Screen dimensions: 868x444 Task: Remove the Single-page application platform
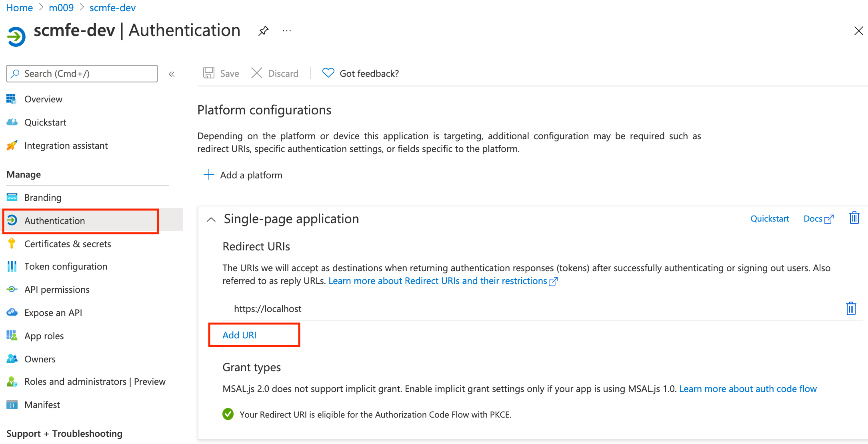(854, 218)
